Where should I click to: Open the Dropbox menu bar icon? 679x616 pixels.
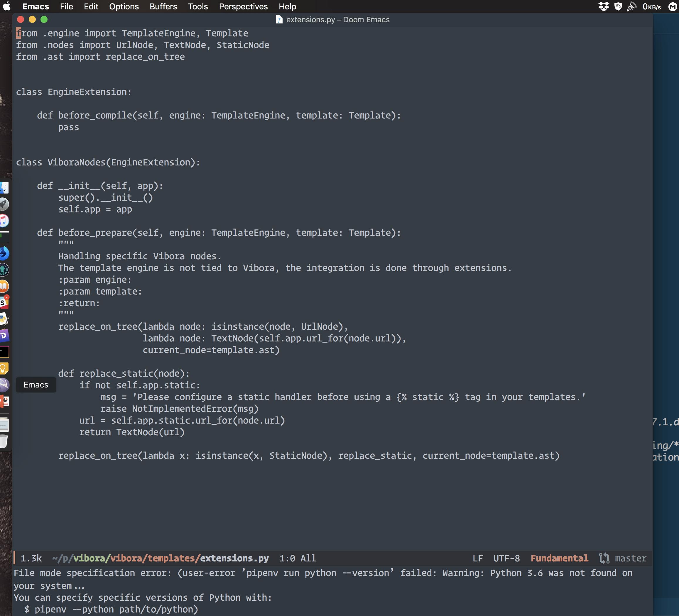coord(604,6)
